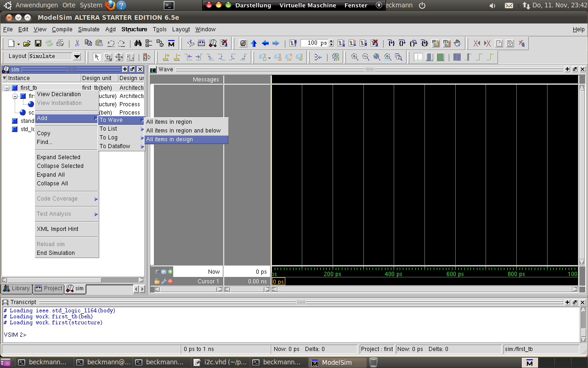Viewport: 588px width, 368px height.
Task: Open the Simulate menu
Action: coord(89,29)
